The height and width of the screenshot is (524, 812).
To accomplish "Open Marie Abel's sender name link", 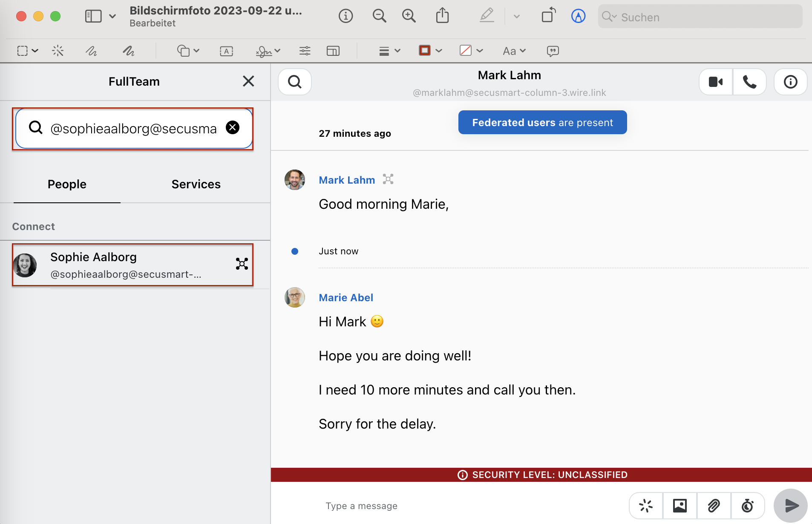I will click(x=346, y=297).
